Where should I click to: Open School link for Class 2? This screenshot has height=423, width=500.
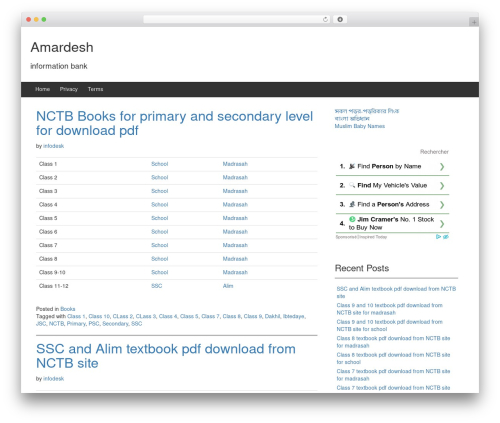(x=160, y=177)
